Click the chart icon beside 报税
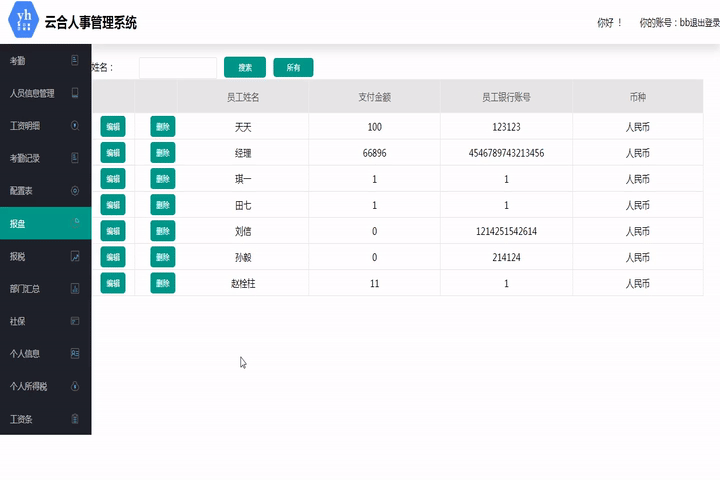Image resolution: width=720 pixels, height=480 pixels. [75, 256]
